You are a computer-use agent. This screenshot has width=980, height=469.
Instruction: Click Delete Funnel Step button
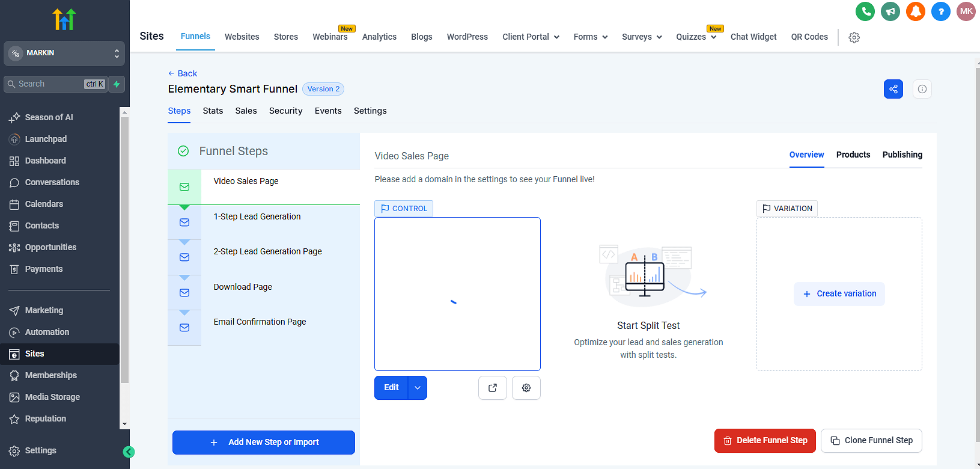765,441
